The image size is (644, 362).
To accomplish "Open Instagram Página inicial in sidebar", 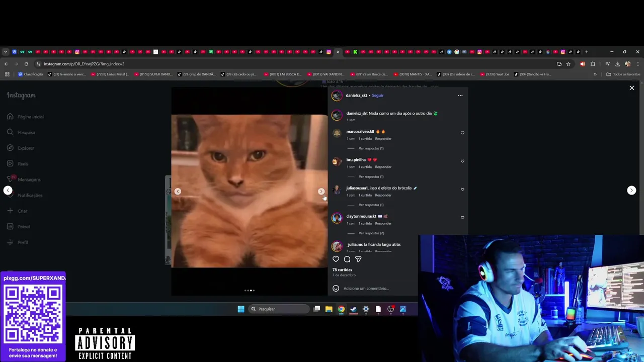I will pyautogui.click(x=25, y=117).
